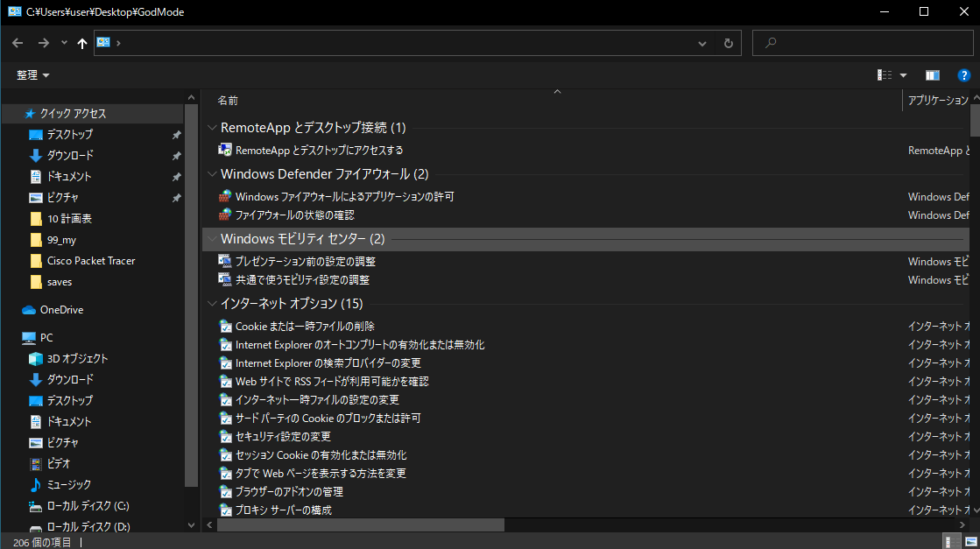Open Help with the question mark

pos(963,75)
